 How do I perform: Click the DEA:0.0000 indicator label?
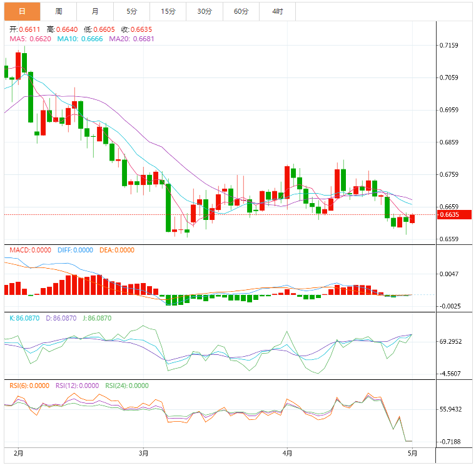pyautogui.click(x=117, y=250)
